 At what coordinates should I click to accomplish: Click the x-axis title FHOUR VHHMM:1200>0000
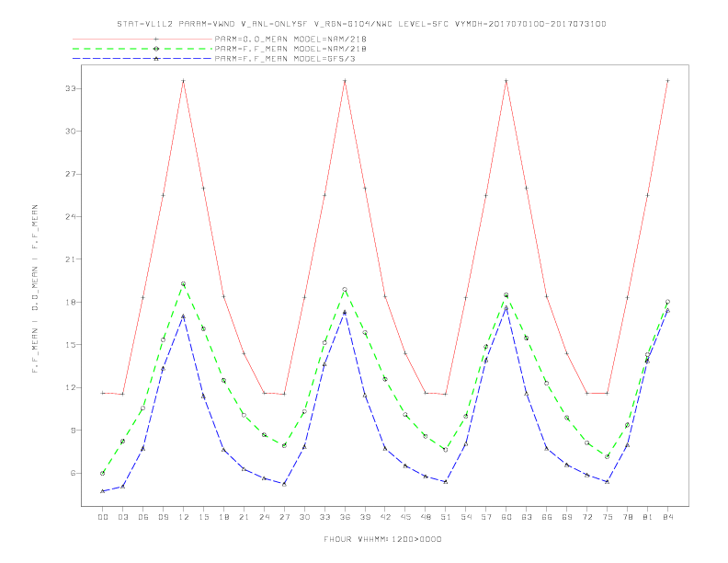[x=382, y=539]
